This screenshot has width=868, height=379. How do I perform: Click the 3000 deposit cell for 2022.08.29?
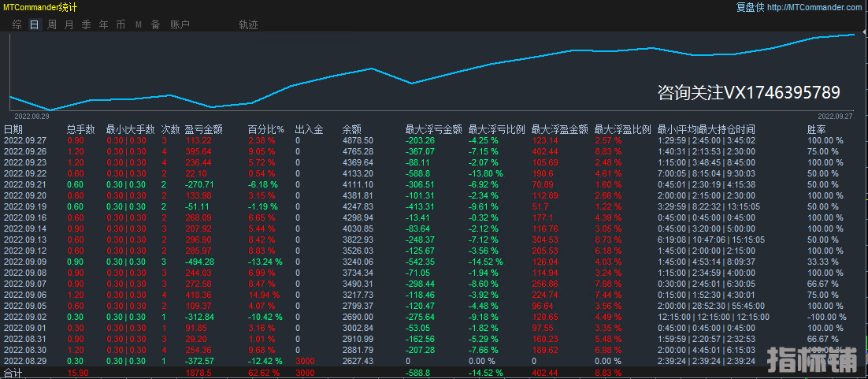point(306,361)
